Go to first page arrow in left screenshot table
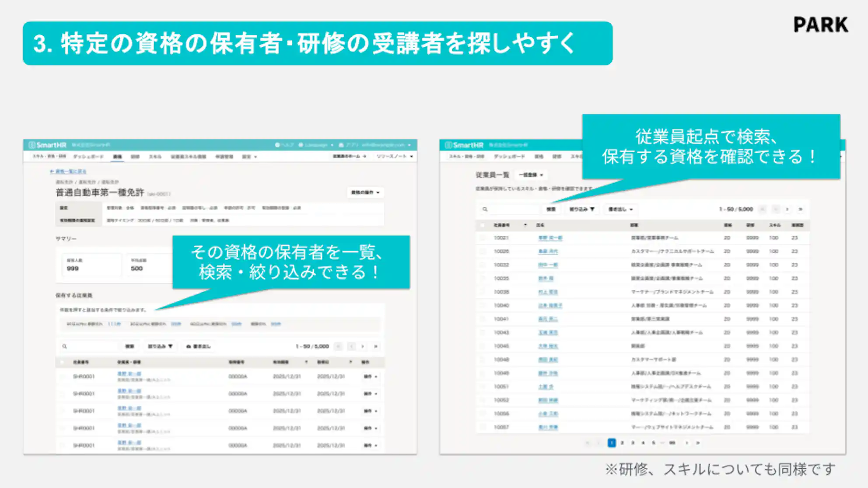 (338, 346)
